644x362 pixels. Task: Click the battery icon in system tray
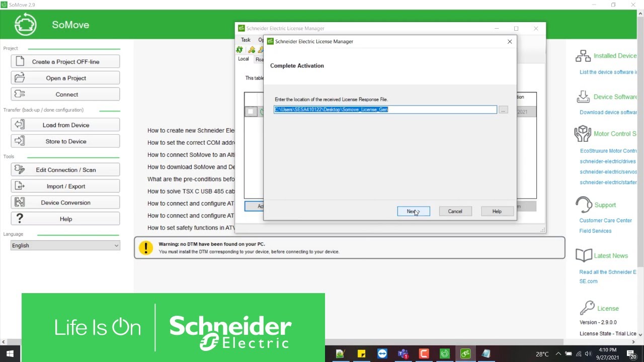click(x=569, y=354)
